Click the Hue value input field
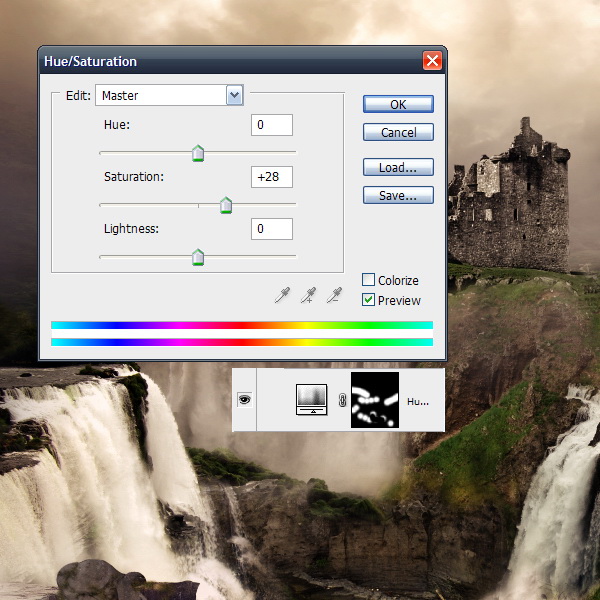 click(x=272, y=125)
